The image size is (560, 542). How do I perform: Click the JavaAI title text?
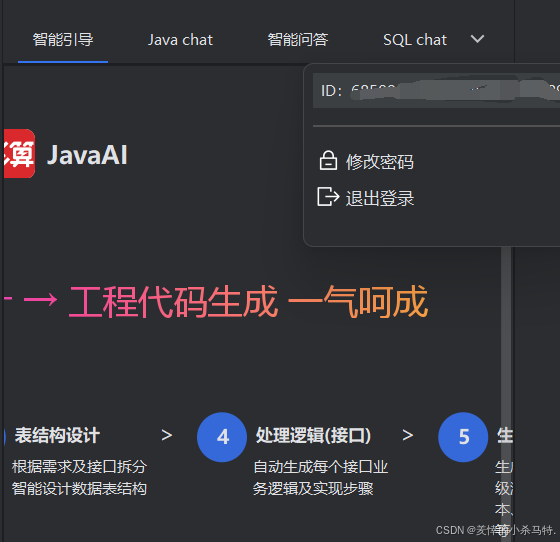point(87,155)
